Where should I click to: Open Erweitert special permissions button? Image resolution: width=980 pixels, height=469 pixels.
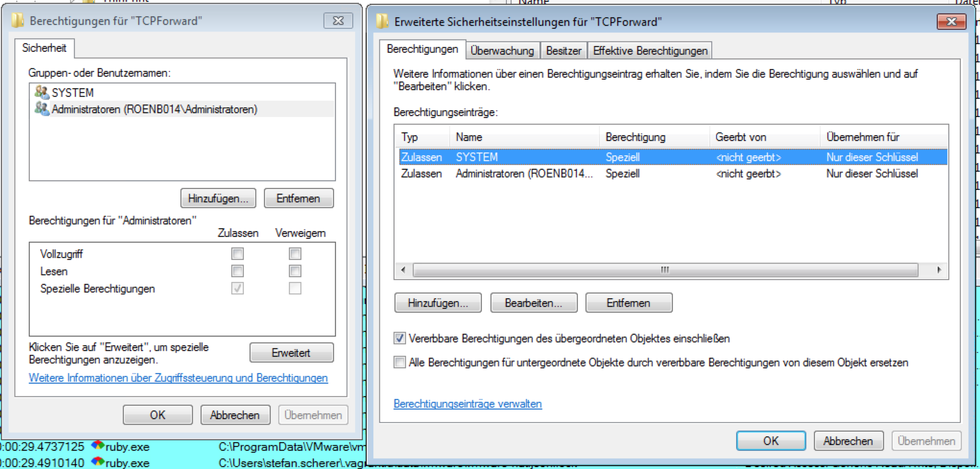point(291,353)
